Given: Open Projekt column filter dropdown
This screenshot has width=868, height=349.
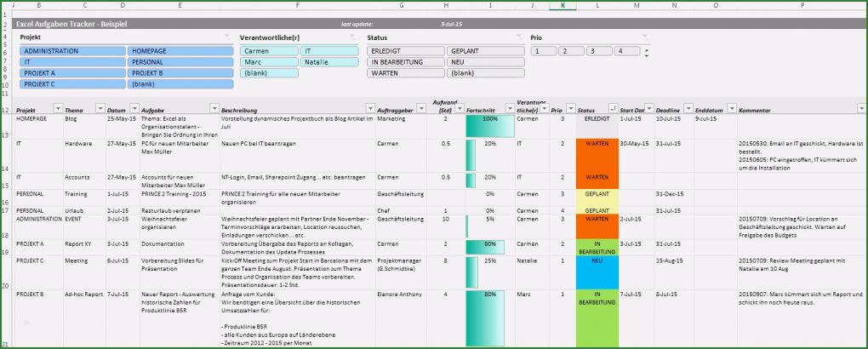Looking at the screenshot, I should (58, 108).
